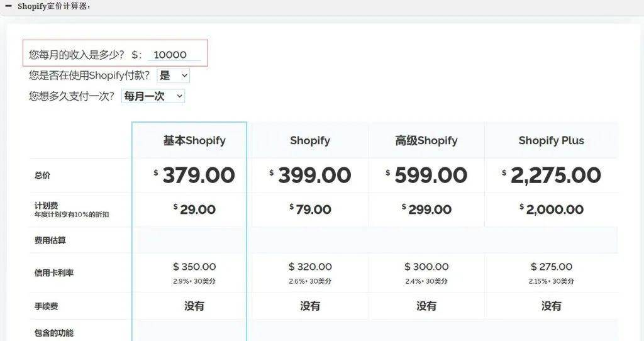
Task: Click the 29.00 plan fee
Action: [x=197, y=210]
